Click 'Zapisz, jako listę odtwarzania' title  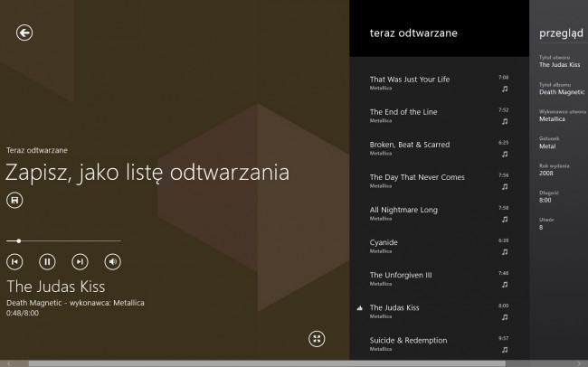click(147, 172)
